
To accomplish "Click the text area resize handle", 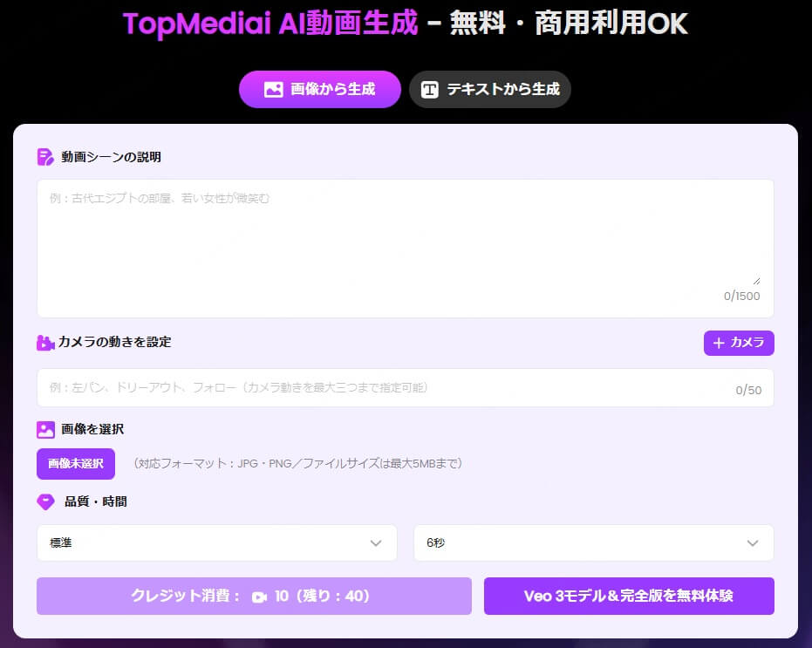I will point(756,281).
